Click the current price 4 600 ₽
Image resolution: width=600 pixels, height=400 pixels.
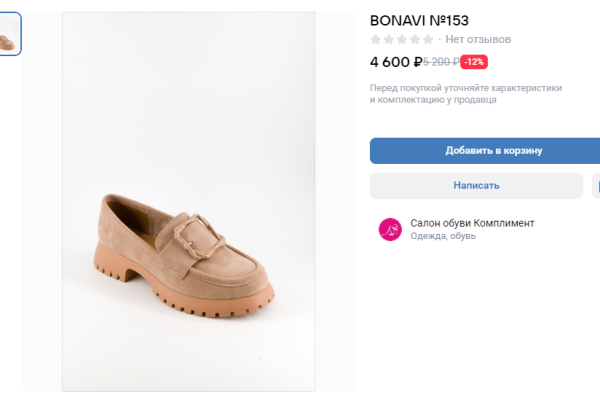click(395, 62)
